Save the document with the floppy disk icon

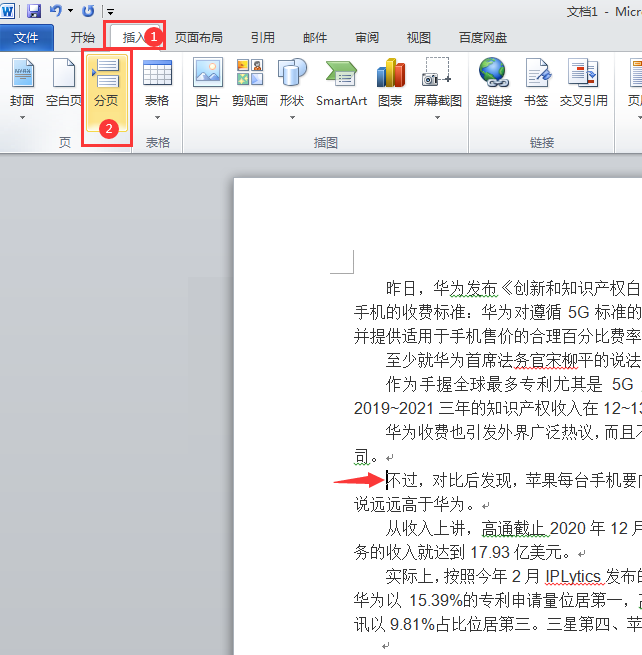coord(34,11)
